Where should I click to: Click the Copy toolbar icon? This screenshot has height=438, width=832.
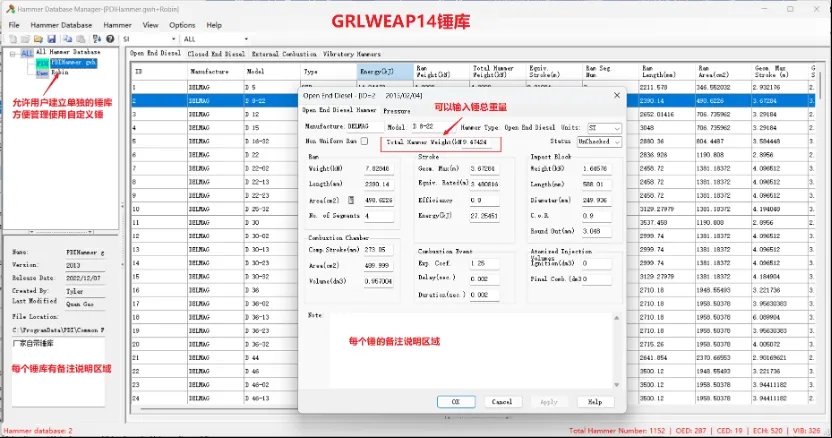[x=66, y=39]
